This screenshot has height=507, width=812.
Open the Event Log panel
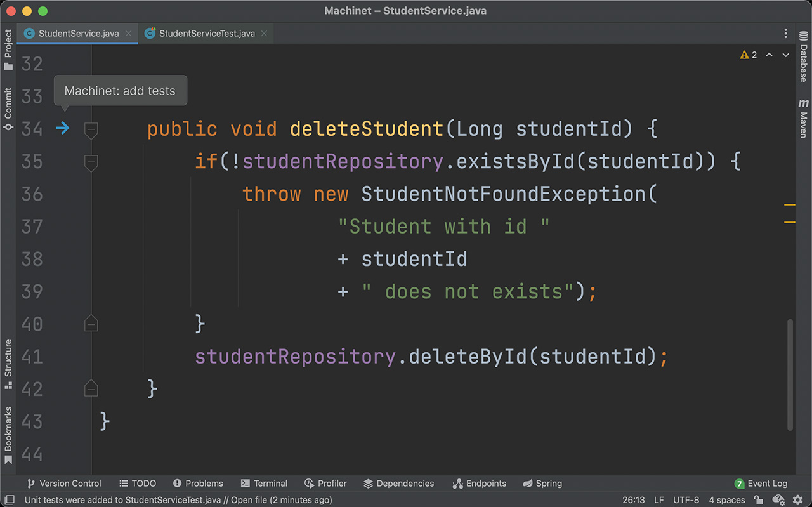click(761, 484)
